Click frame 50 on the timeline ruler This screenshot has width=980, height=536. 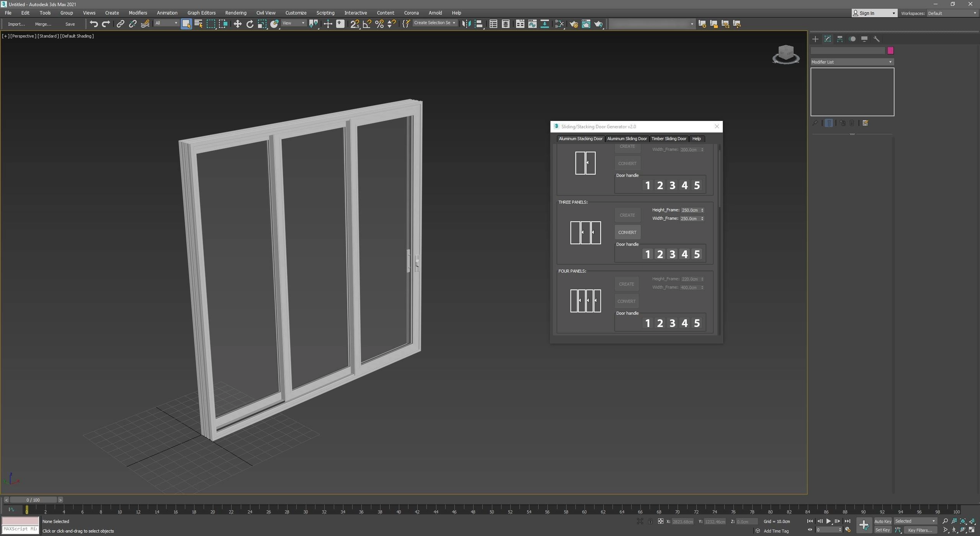pyautogui.click(x=491, y=511)
